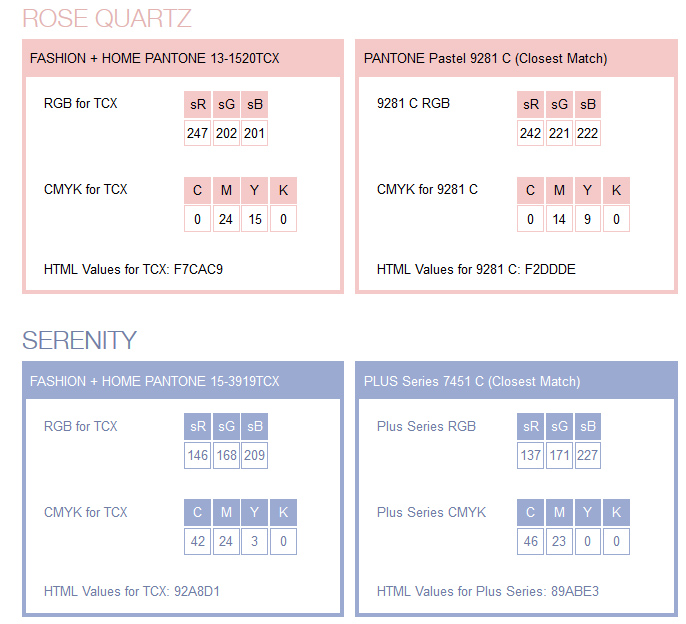Click sR header cell in 9281 C RGB
Screen dimensions: 686x624
point(530,104)
